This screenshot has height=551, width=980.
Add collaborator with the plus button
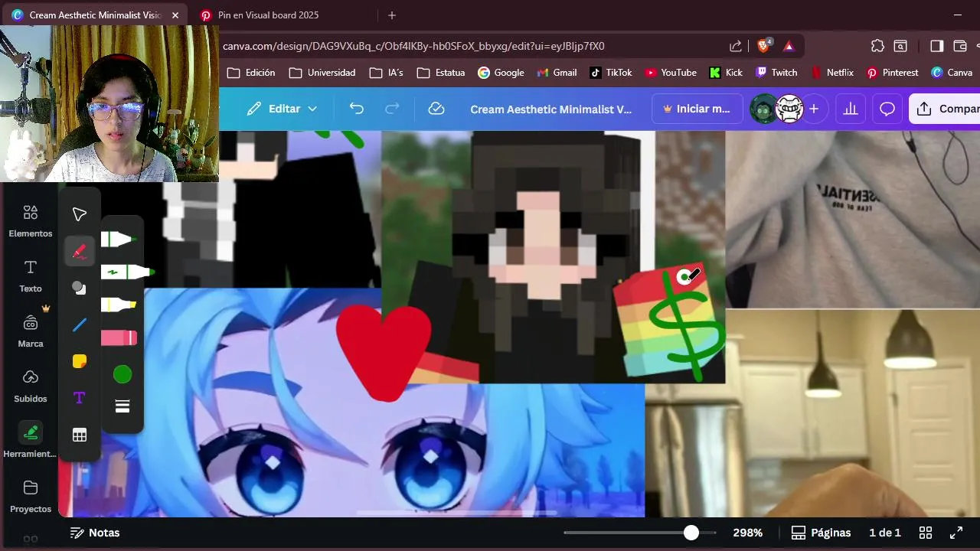814,109
